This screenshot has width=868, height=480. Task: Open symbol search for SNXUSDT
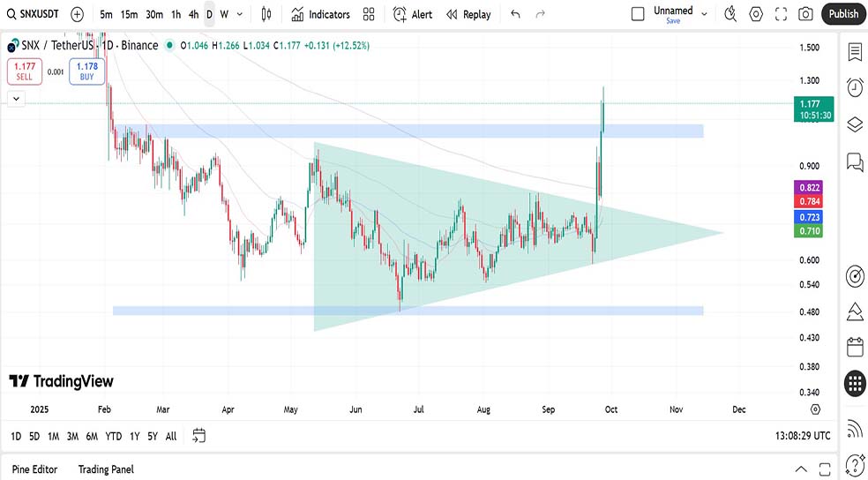tap(34, 14)
